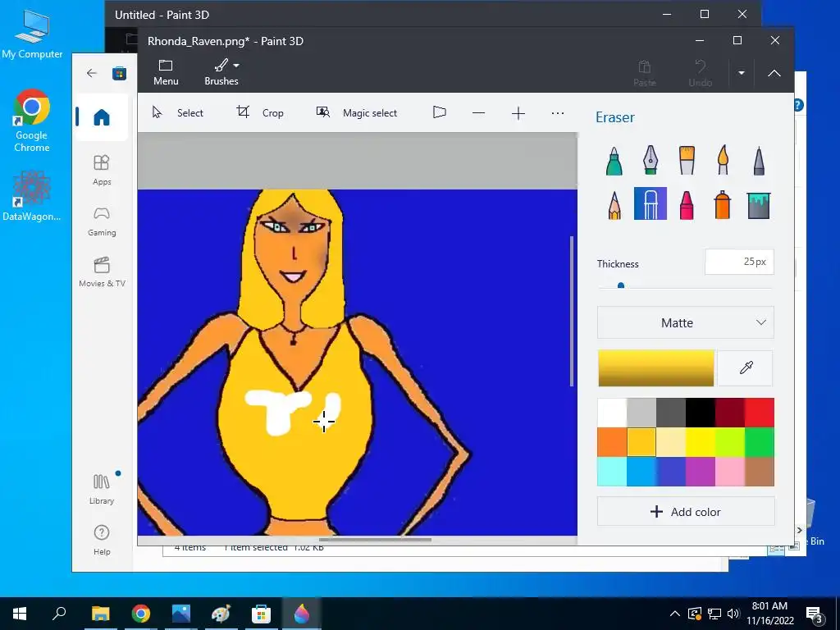Select the Oil brush tool

coord(687,160)
